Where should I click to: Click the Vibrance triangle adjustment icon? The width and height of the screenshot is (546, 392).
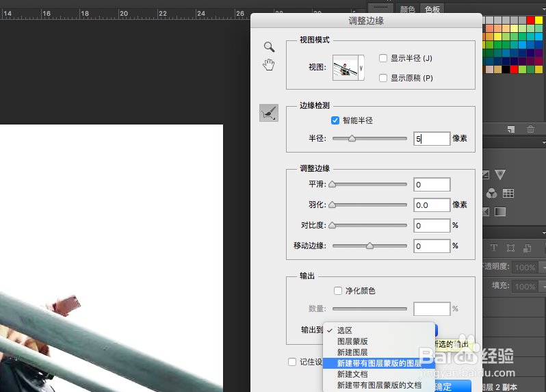click(499, 174)
